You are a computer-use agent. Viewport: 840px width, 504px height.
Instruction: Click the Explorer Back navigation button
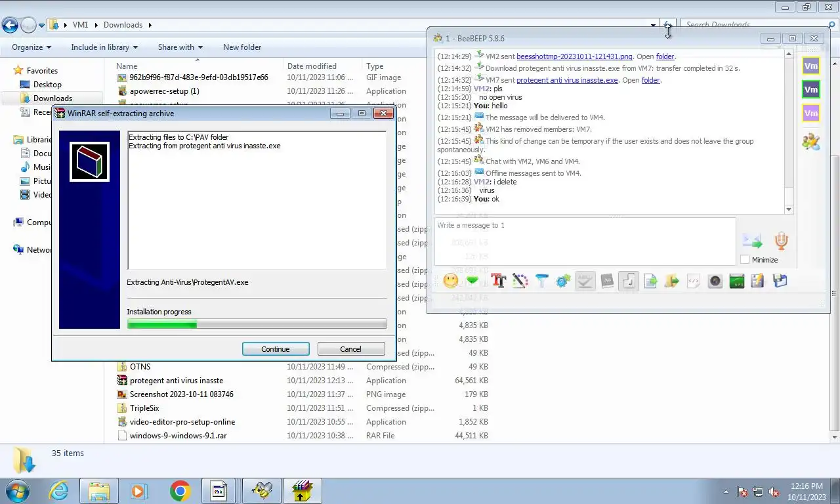click(x=10, y=26)
